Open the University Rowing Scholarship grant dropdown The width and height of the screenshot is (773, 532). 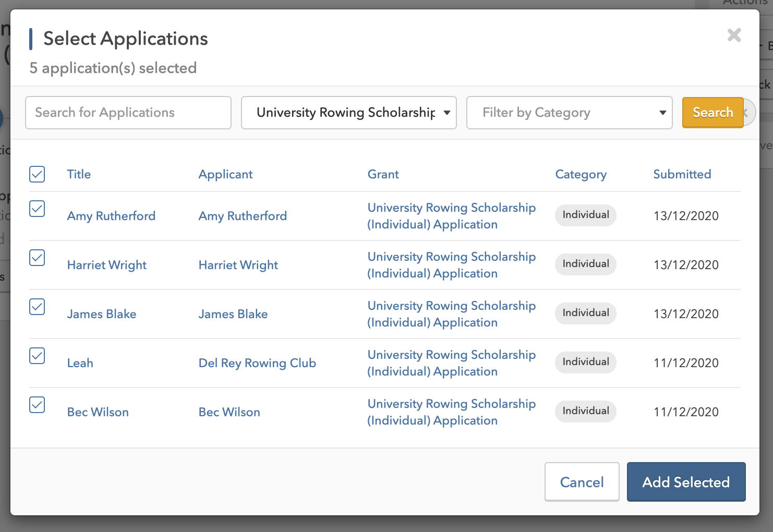point(348,113)
